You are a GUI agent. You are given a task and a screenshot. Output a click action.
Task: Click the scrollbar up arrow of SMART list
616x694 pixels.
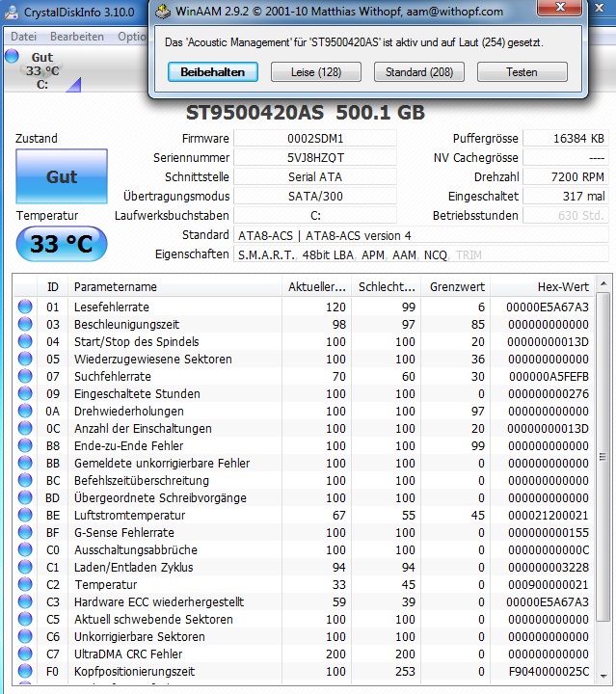[603, 283]
